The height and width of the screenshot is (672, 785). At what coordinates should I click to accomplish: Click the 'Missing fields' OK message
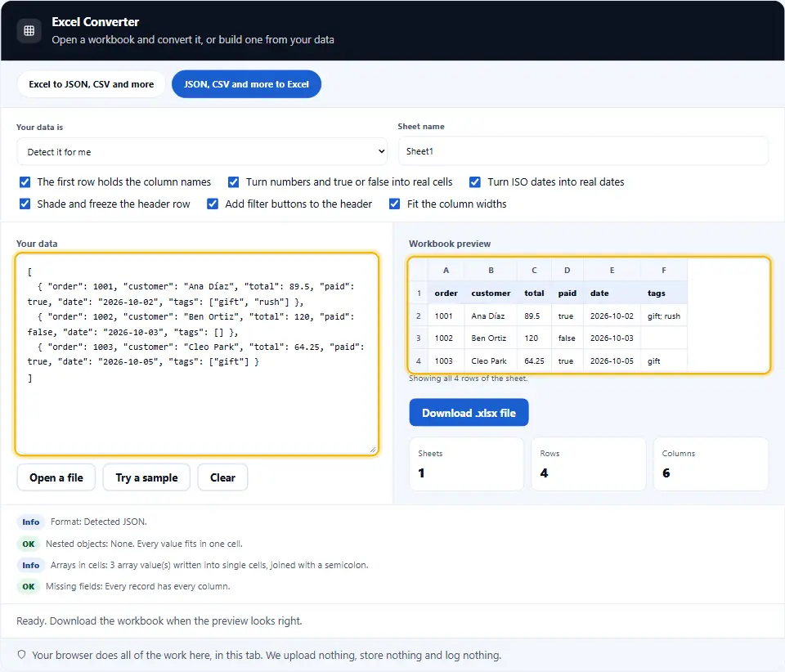point(138,586)
